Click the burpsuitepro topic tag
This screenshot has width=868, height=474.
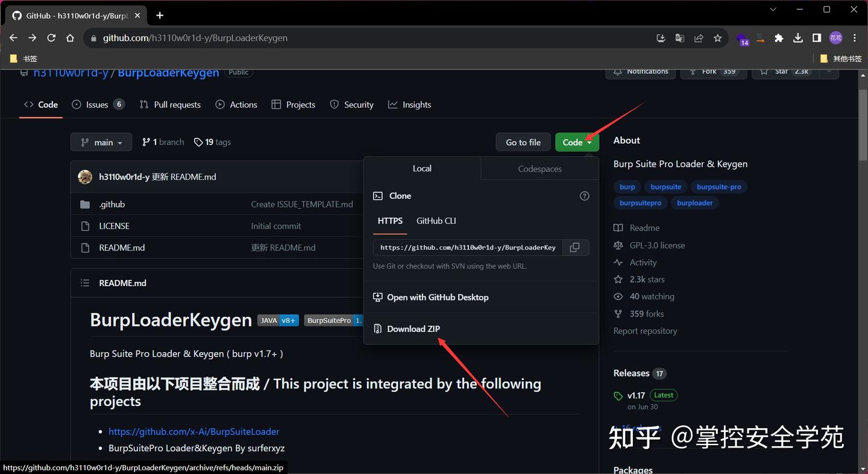[x=641, y=203]
